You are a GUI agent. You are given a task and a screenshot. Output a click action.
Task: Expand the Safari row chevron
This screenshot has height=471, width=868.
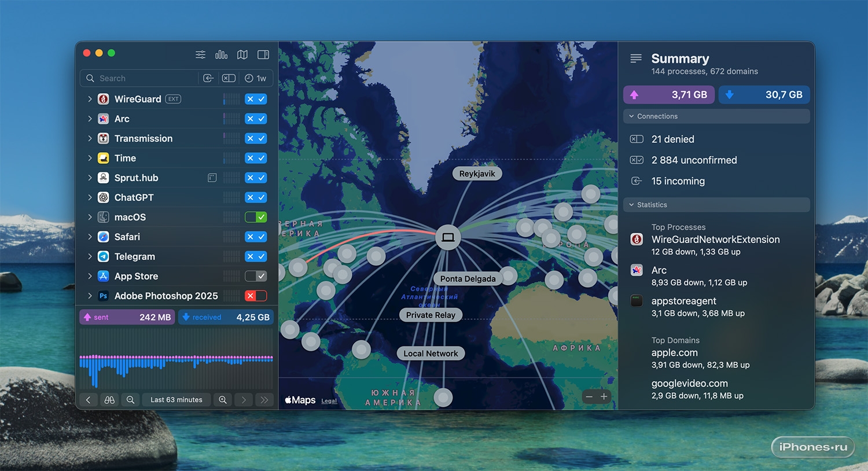click(90, 237)
